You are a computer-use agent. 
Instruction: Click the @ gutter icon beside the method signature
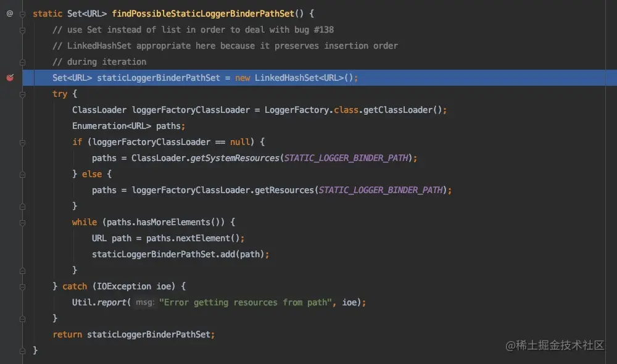10,14
